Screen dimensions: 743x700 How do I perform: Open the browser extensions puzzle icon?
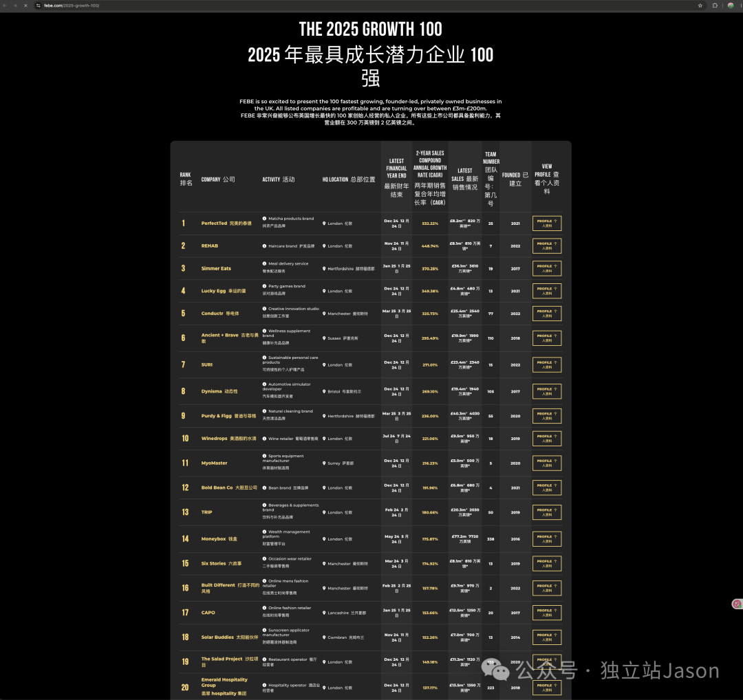click(x=715, y=6)
